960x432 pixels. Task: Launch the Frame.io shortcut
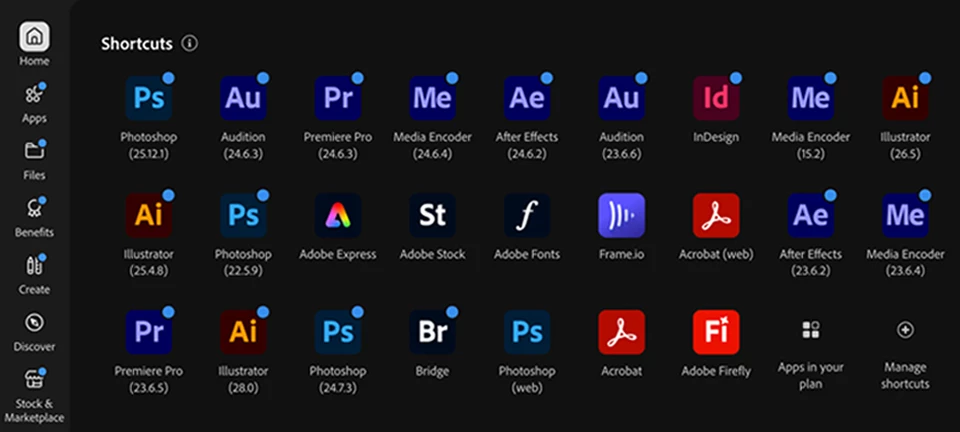pyautogui.click(x=621, y=215)
